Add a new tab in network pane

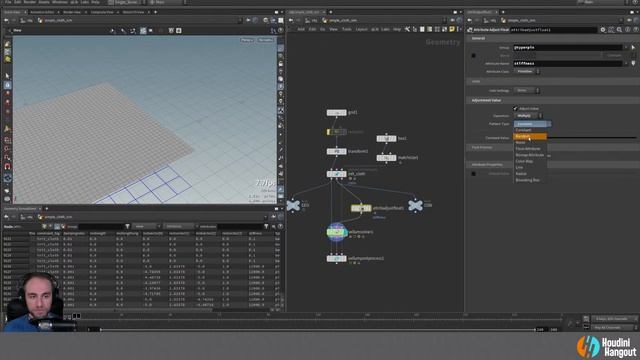(x=331, y=12)
